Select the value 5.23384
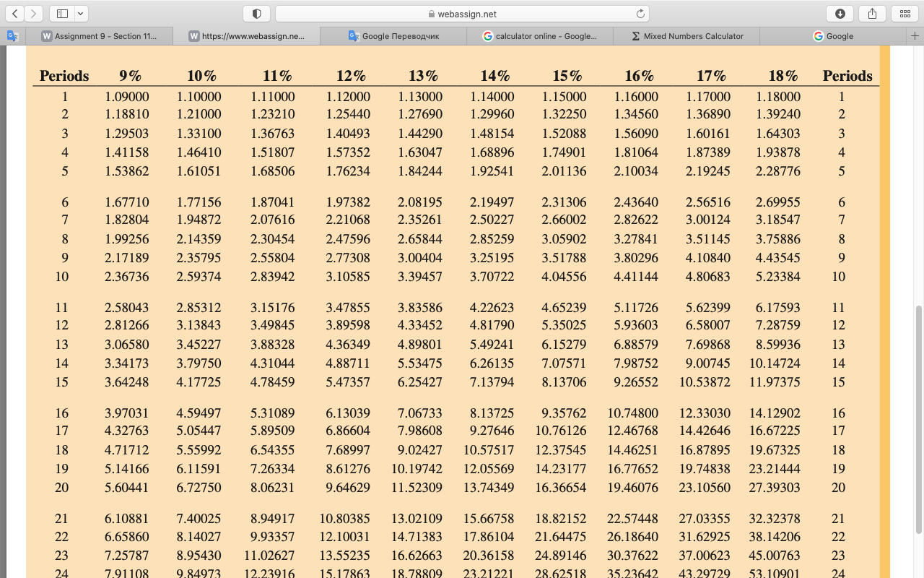The image size is (924, 578). tap(778, 277)
